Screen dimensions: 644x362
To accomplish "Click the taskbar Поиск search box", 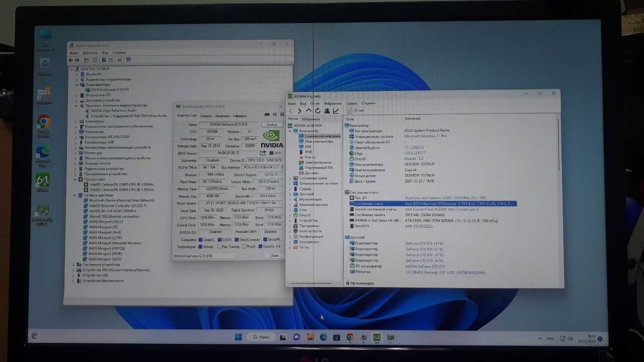I will point(261,337).
